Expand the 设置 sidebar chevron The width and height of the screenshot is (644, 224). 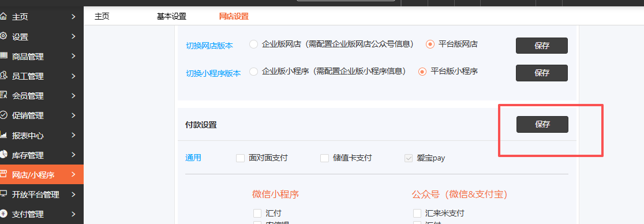[x=73, y=36]
